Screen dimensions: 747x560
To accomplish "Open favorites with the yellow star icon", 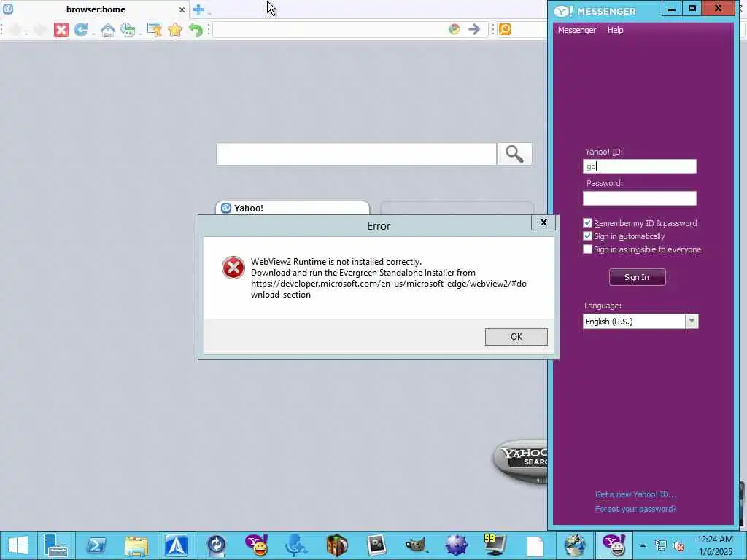I will pyautogui.click(x=175, y=30).
